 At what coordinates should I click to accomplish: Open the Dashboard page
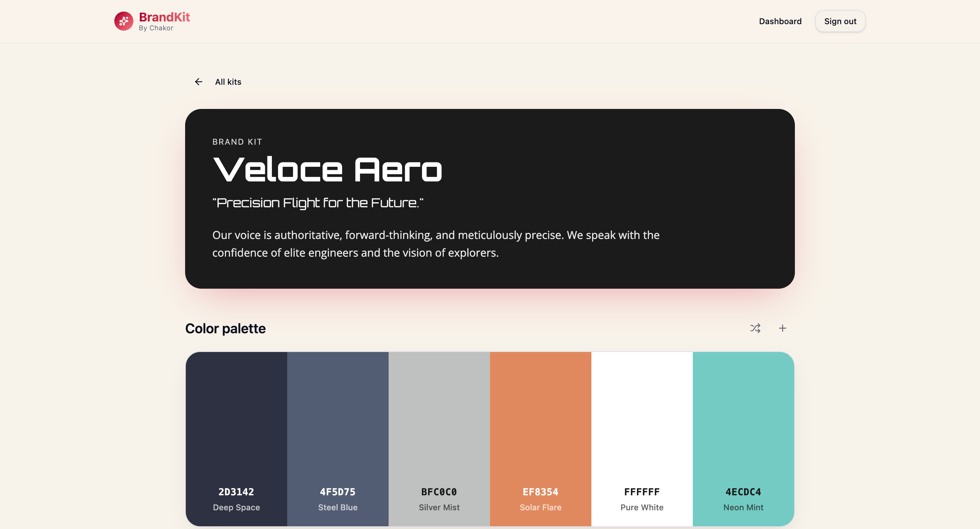coord(780,21)
